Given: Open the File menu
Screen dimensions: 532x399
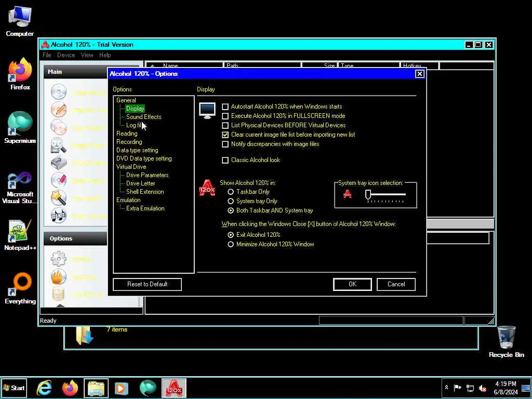Looking at the screenshot, I should 47,55.
